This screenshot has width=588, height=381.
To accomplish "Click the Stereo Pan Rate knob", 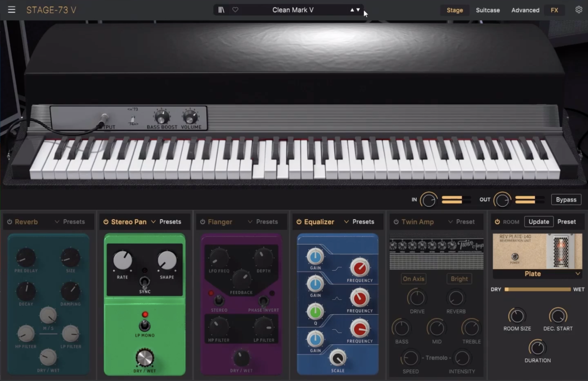I will (x=123, y=261).
